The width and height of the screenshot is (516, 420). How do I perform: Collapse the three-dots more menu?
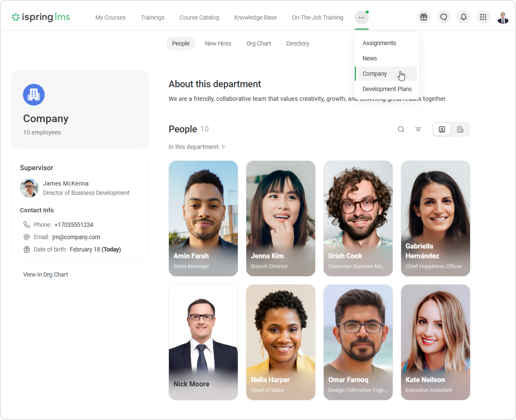tap(362, 17)
